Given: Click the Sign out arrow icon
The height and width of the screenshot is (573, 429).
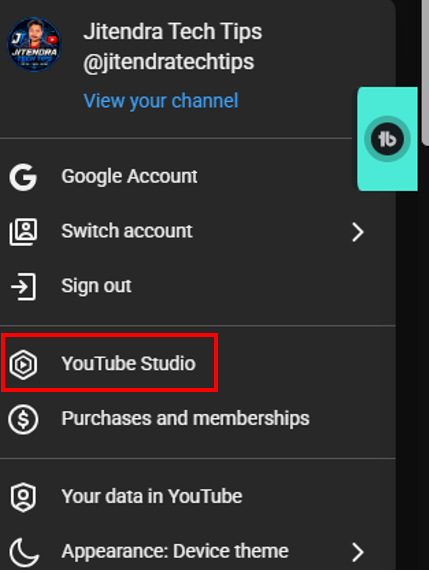Looking at the screenshot, I should coord(23,287).
